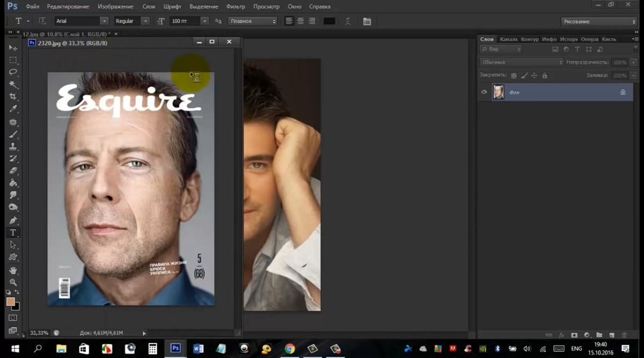Open the Изображение menu
This screenshot has height=358, width=644.
115,6
